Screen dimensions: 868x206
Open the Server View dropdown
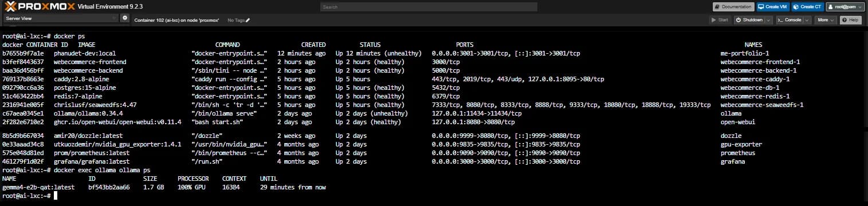(60, 18)
